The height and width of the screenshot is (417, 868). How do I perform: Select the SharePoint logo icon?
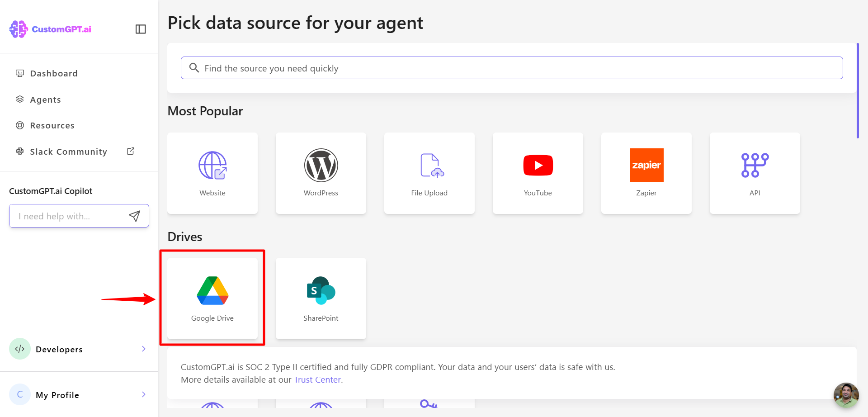[x=321, y=290]
